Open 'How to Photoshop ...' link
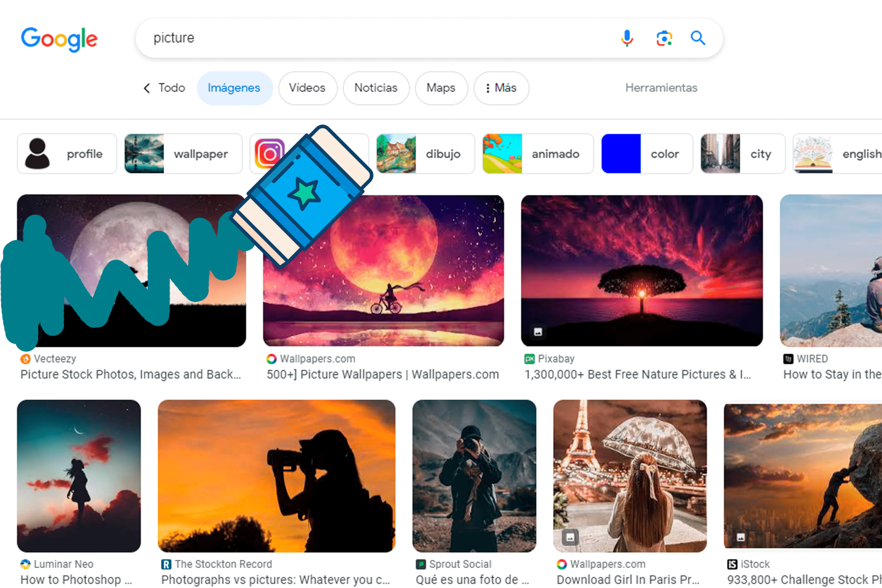Viewport: 882px width, 588px height. point(76,580)
